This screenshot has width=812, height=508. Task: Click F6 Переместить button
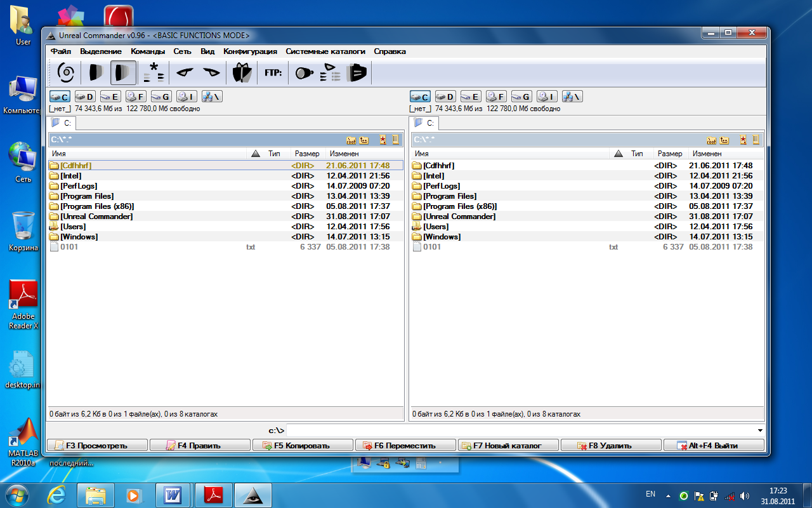[405, 445]
